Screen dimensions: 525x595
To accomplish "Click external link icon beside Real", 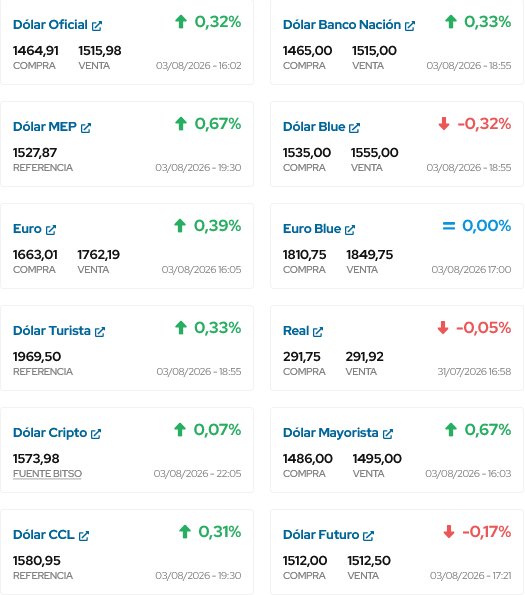I will pyautogui.click(x=318, y=332).
